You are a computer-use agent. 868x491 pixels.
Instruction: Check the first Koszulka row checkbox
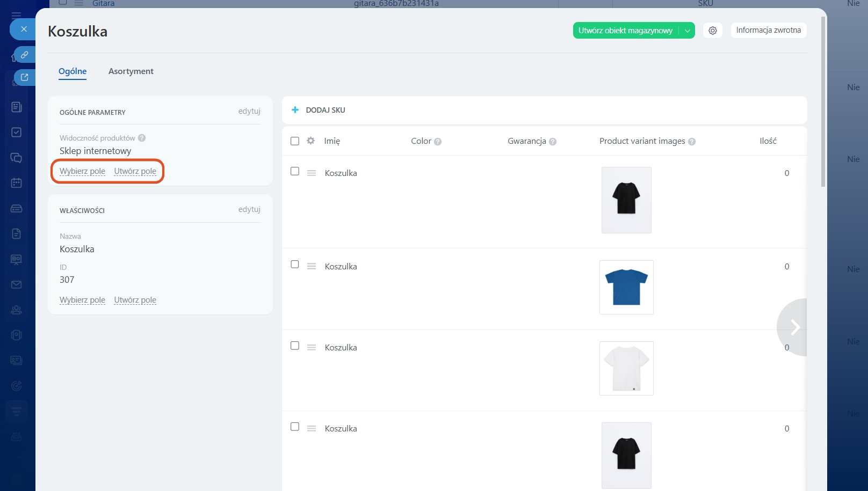(x=295, y=171)
